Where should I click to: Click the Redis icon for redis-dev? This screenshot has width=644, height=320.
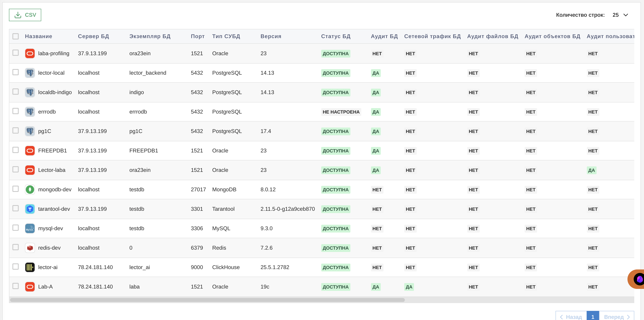[x=30, y=248]
